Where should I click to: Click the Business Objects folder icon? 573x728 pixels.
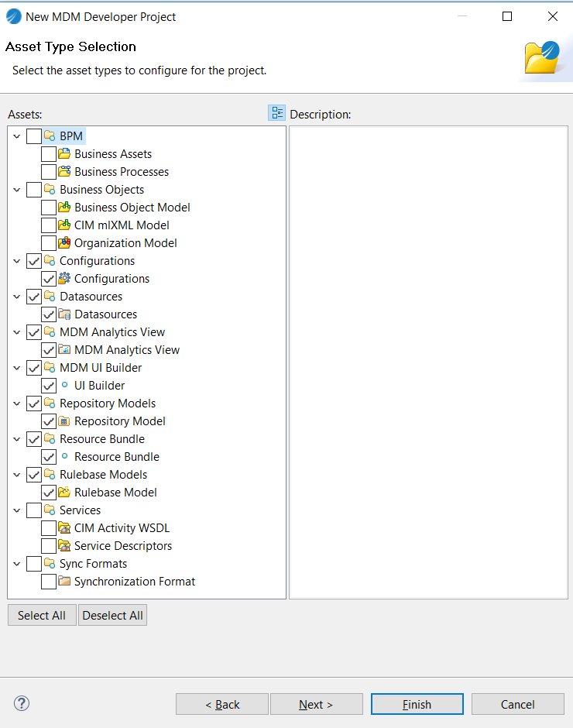pyautogui.click(x=50, y=190)
